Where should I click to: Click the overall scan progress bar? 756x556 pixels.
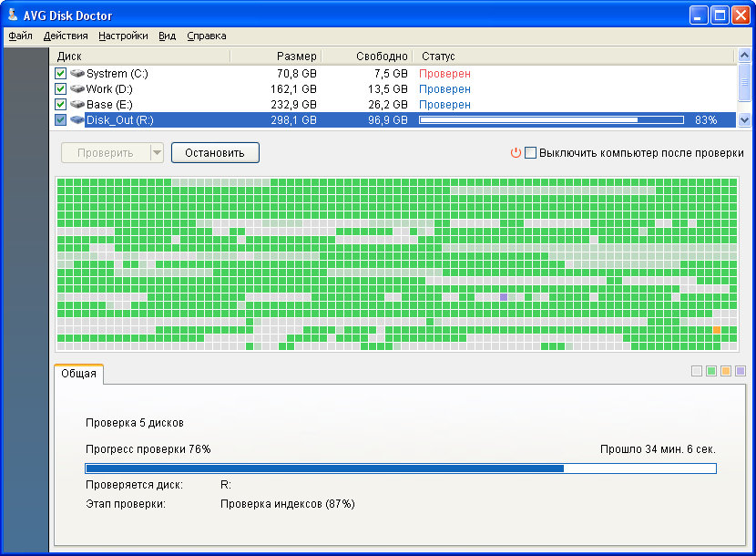[x=401, y=468]
